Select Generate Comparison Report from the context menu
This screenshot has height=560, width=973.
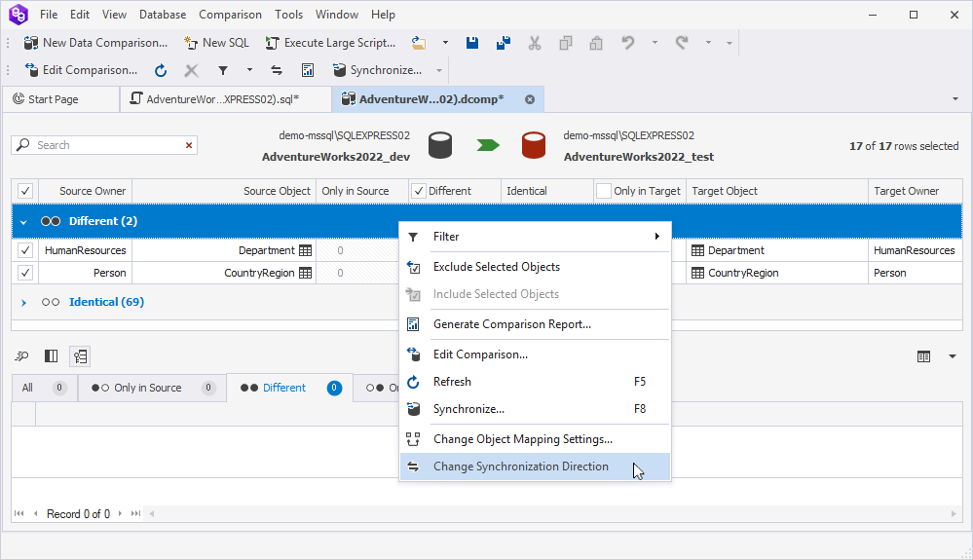(511, 324)
